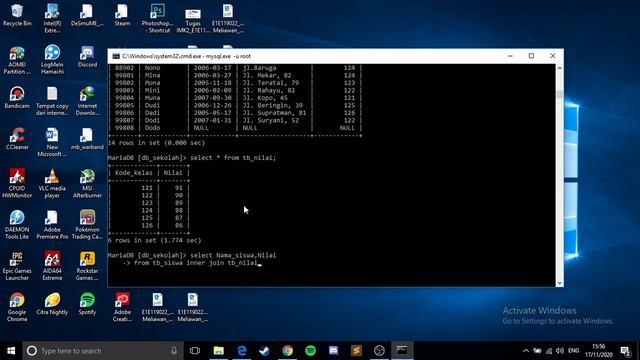Image resolution: width=640 pixels, height=360 pixels.
Task: Click the Kode_kelas column header text
Action: point(133,173)
